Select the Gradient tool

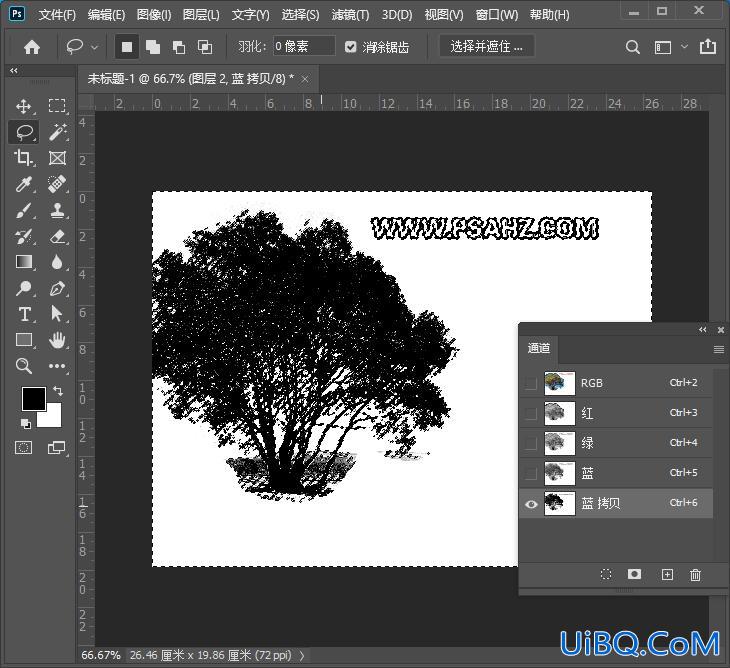[24, 262]
